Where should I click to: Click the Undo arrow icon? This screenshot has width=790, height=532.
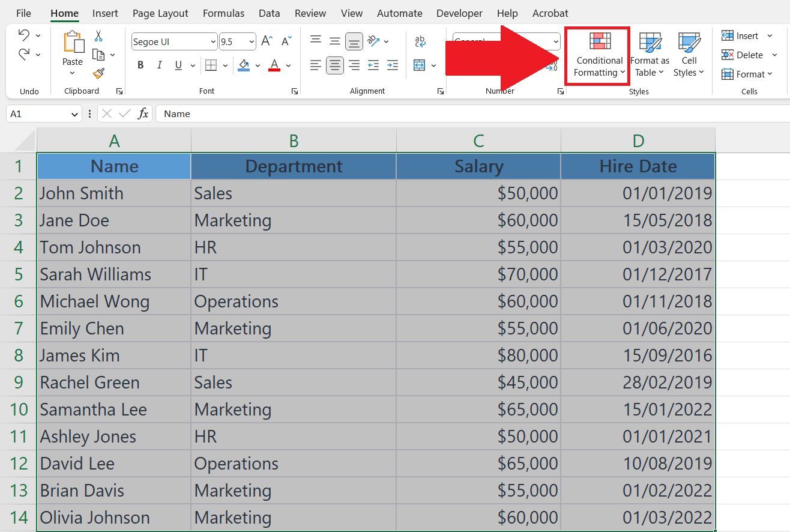click(x=24, y=35)
